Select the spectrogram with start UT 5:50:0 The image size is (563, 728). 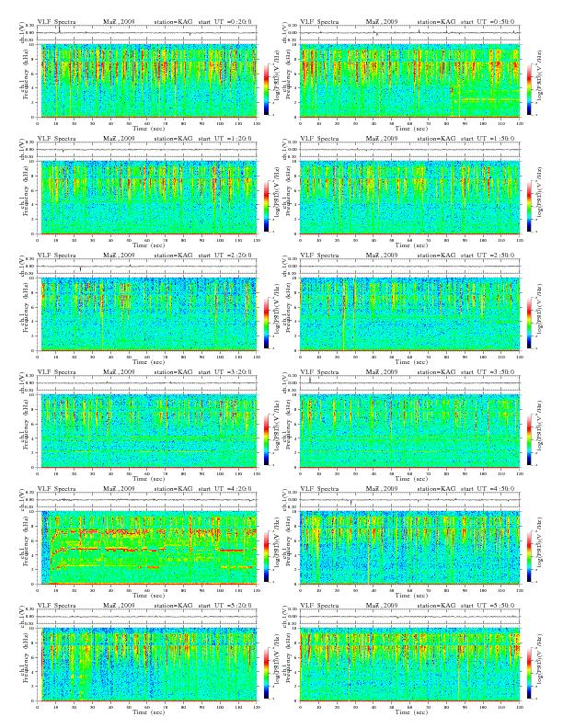coord(409,665)
